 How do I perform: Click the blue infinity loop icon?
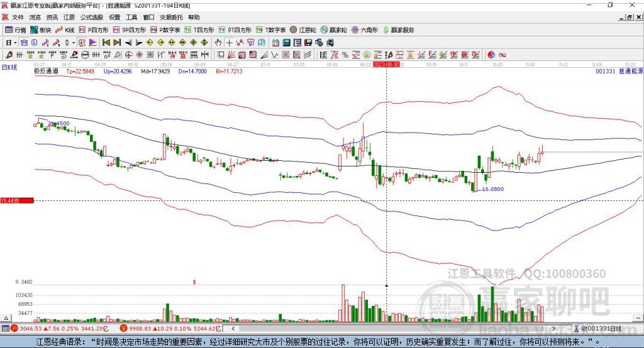coord(502,55)
